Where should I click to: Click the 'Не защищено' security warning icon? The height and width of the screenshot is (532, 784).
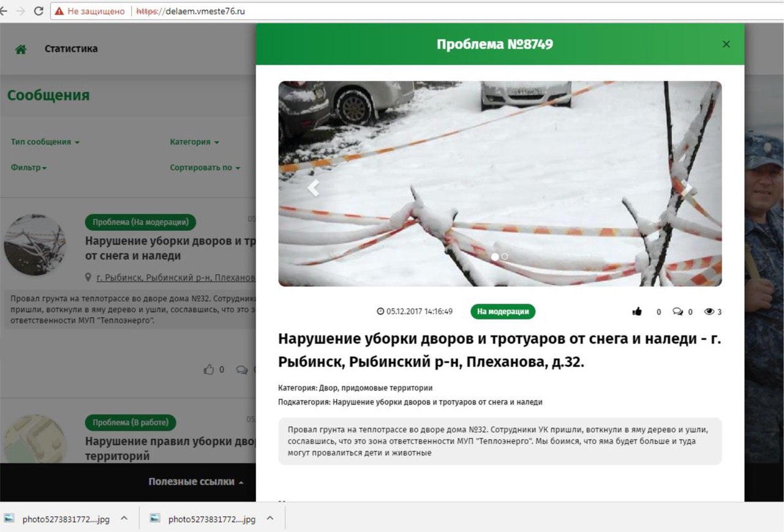point(59,11)
